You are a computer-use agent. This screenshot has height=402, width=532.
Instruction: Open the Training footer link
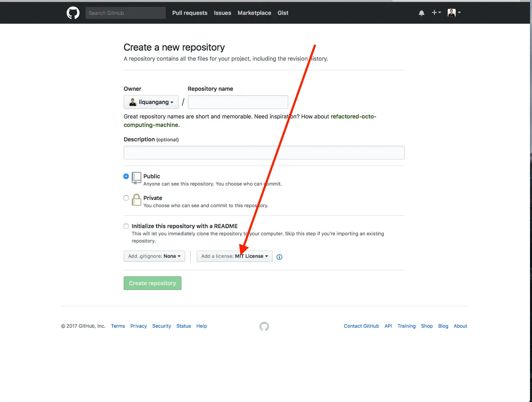(x=406, y=326)
